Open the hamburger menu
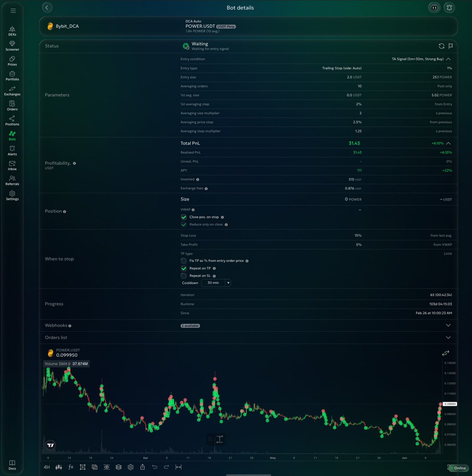This screenshot has width=472, height=476. coord(13,11)
